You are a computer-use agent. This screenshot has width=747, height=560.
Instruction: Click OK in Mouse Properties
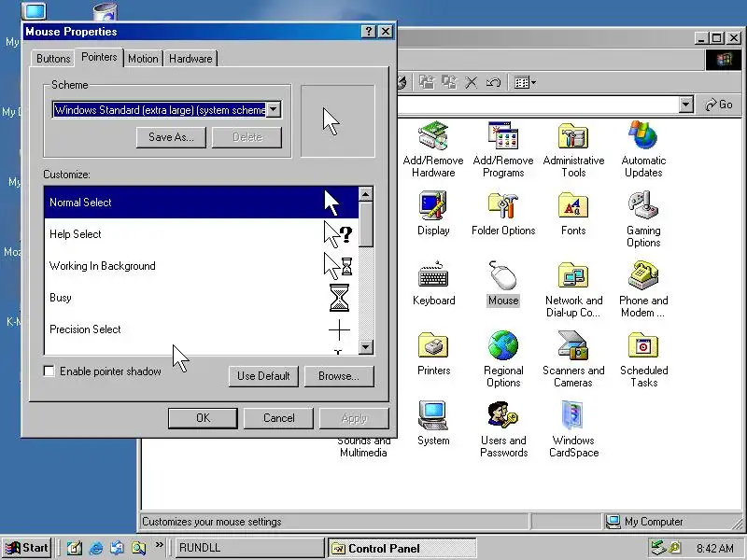203,417
